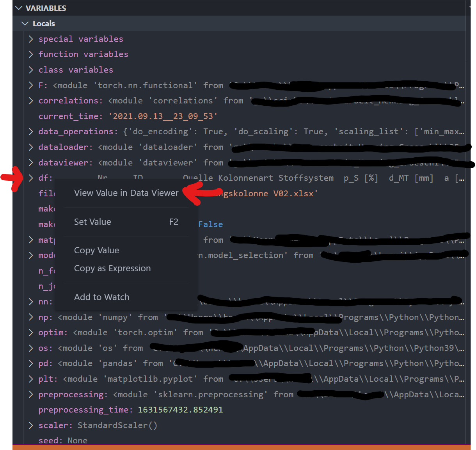This screenshot has width=476, height=450.
Task: Select "Set Value" from the context menu
Action: click(x=92, y=222)
